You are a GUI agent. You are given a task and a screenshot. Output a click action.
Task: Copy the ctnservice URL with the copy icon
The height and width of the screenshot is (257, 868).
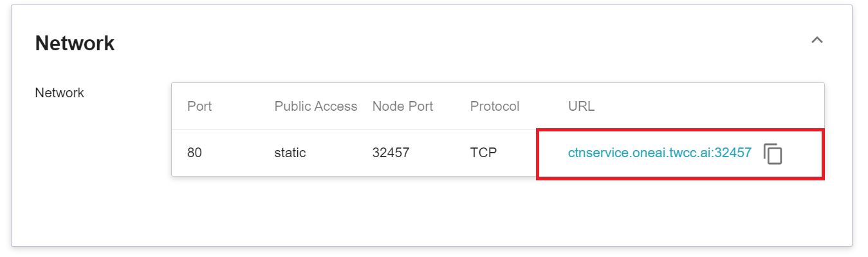coord(773,154)
